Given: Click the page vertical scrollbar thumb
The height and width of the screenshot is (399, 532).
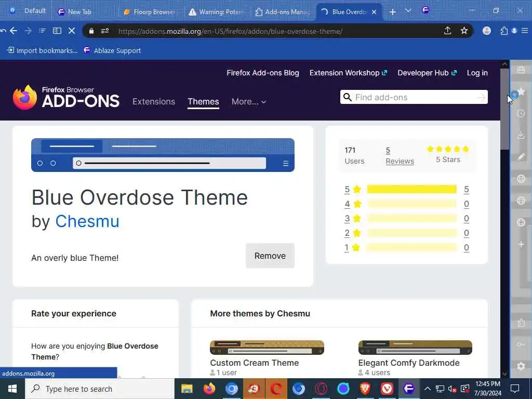Looking at the screenshot, I should (x=504, y=109).
